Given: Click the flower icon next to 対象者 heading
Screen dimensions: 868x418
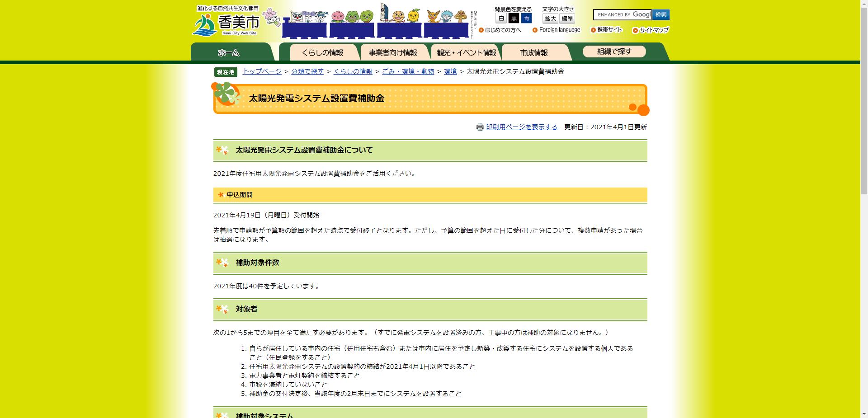Looking at the screenshot, I should [221, 310].
